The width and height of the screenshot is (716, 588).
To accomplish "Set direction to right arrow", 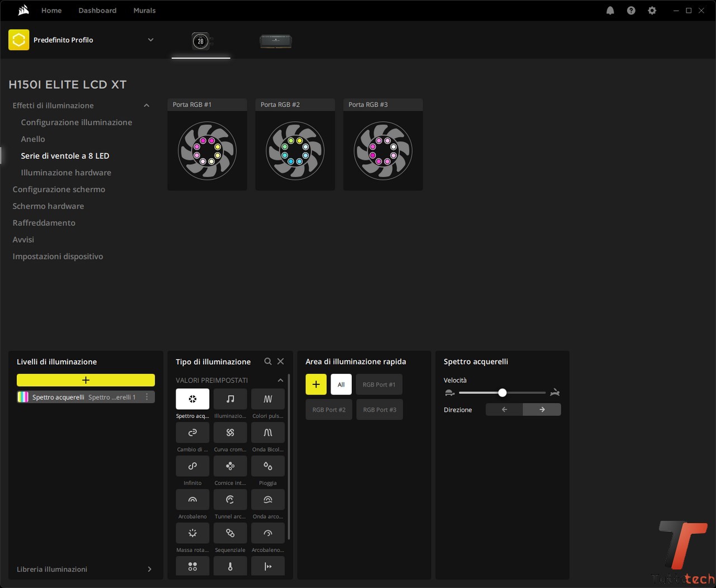I will point(541,410).
